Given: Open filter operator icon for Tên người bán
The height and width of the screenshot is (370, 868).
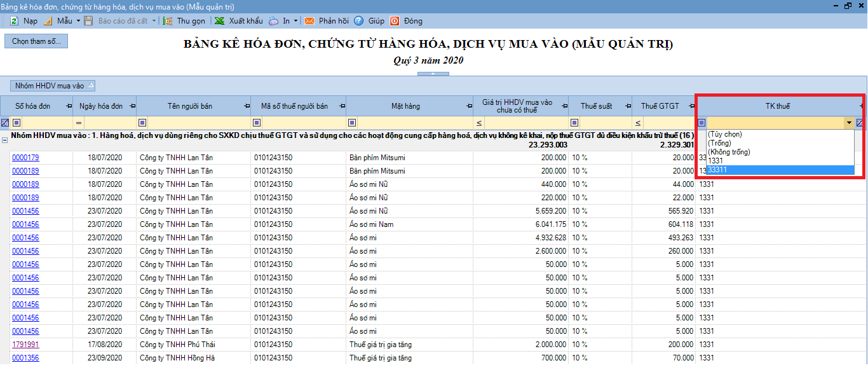Looking at the screenshot, I should click(x=142, y=123).
